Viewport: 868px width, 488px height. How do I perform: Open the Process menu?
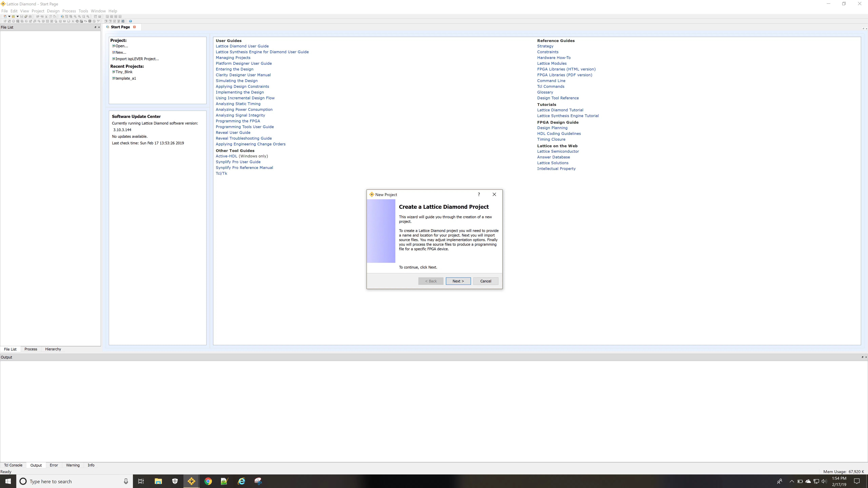point(69,11)
